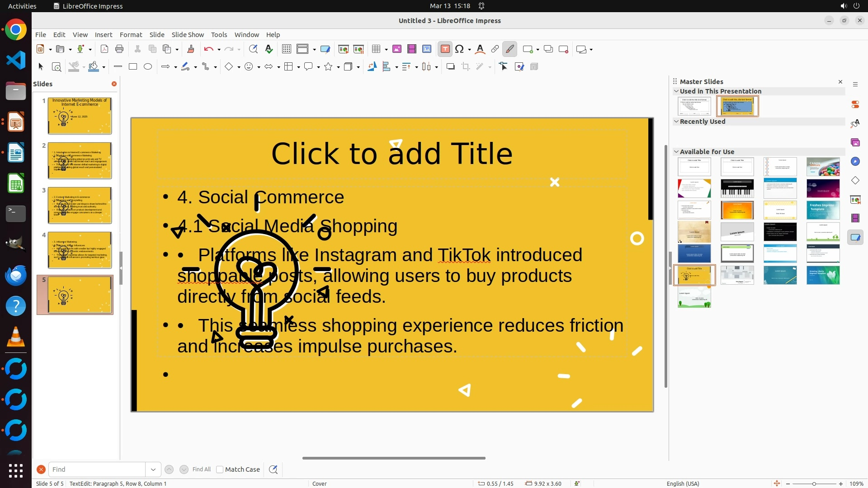Open the Format menu
The width and height of the screenshot is (868, 488).
point(131,35)
